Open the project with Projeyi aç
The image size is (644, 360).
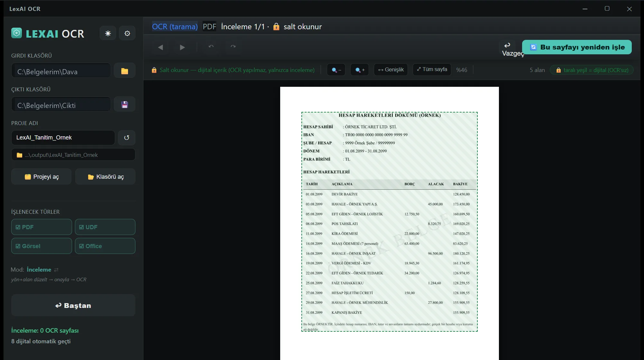pos(41,177)
